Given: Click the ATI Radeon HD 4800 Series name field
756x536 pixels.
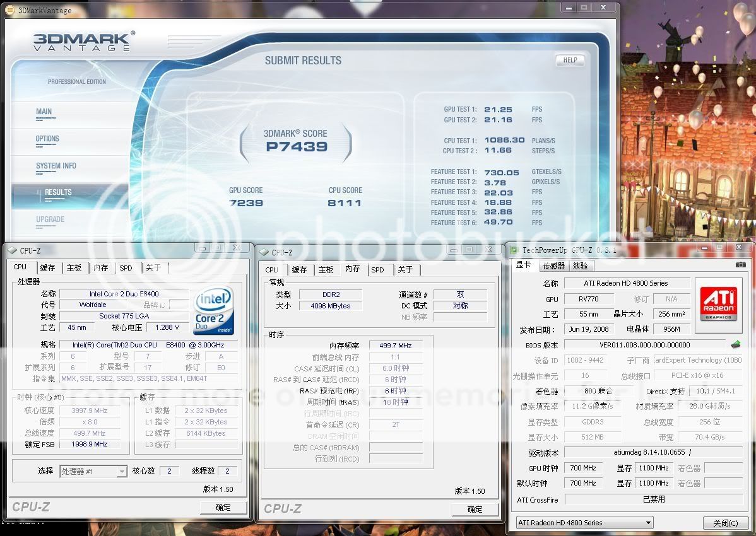Looking at the screenshot, I should (x=626, y=283).
